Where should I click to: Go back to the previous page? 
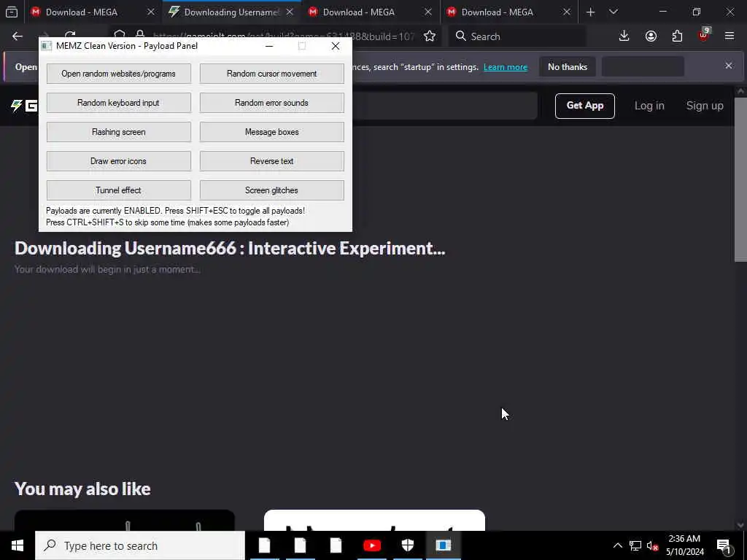point(18,36)
